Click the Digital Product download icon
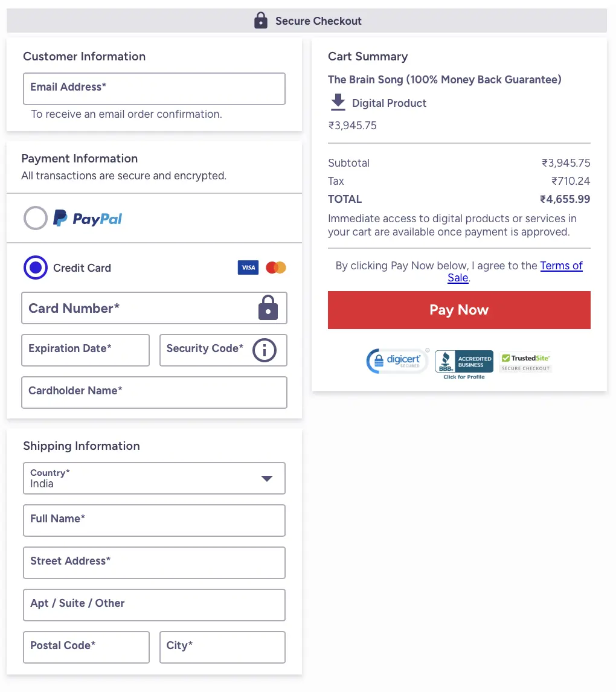Image resolution: width=616 pixels, height=692 pixels. 338,103
